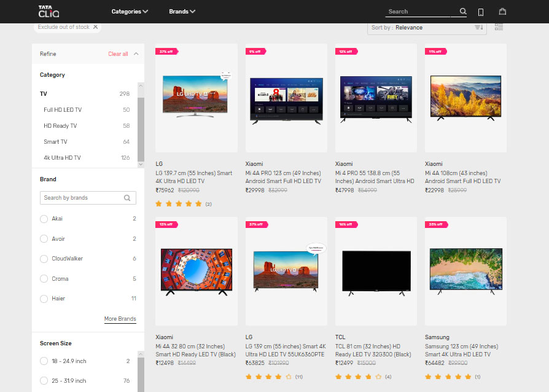Open TCL 81 cm HD Ready TV title

click(x=373, y=350)
